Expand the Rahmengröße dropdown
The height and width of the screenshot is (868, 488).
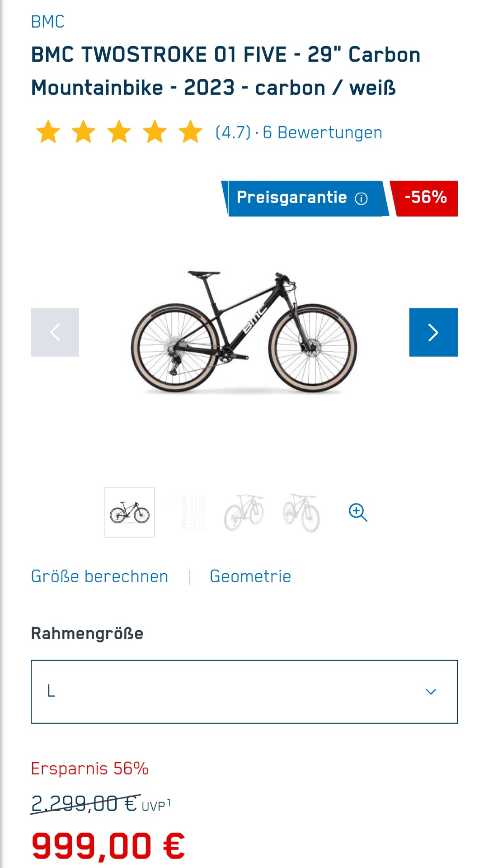244,692
